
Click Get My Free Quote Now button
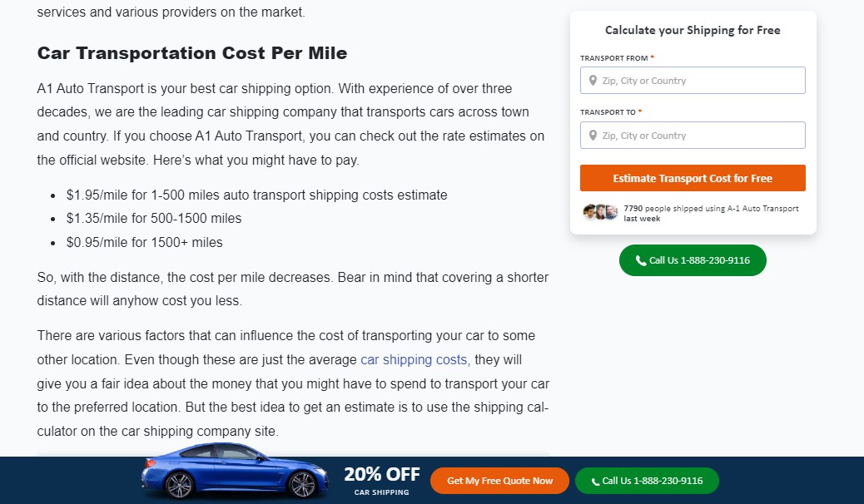pos(499,481)
